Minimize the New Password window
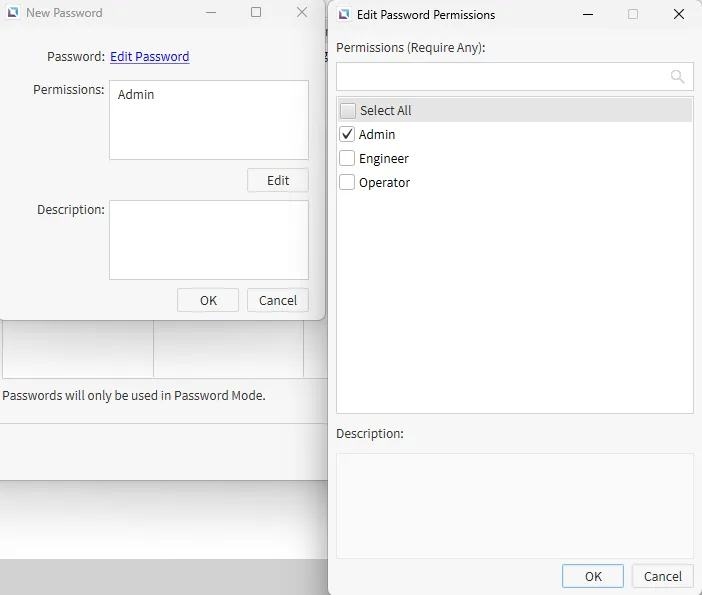Viewport: 702px width, 595px height. [x=211, y=13]
